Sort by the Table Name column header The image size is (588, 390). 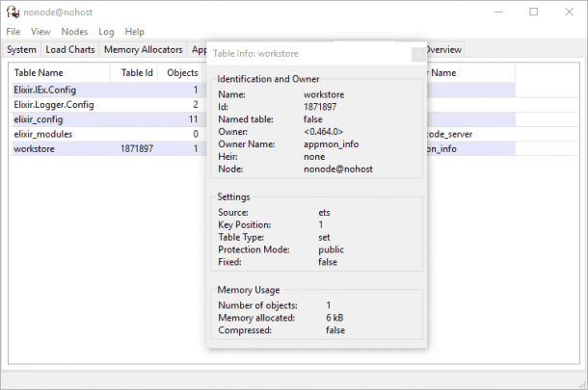coord(39,72)
